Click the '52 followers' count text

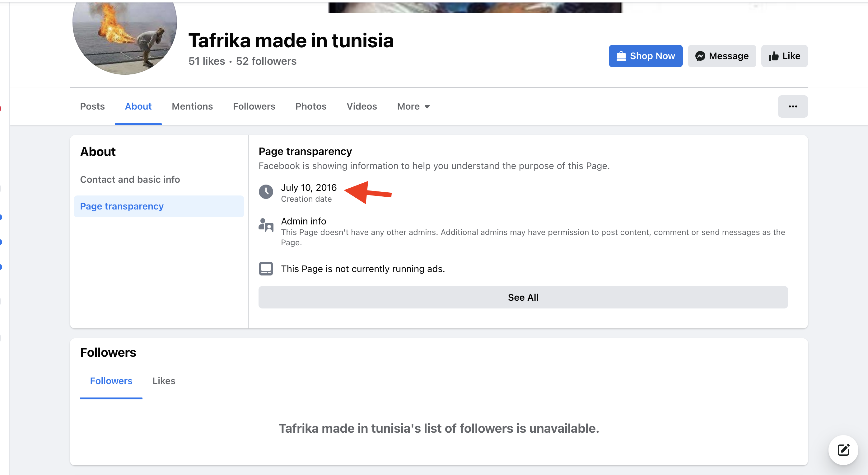click(266, 61)
